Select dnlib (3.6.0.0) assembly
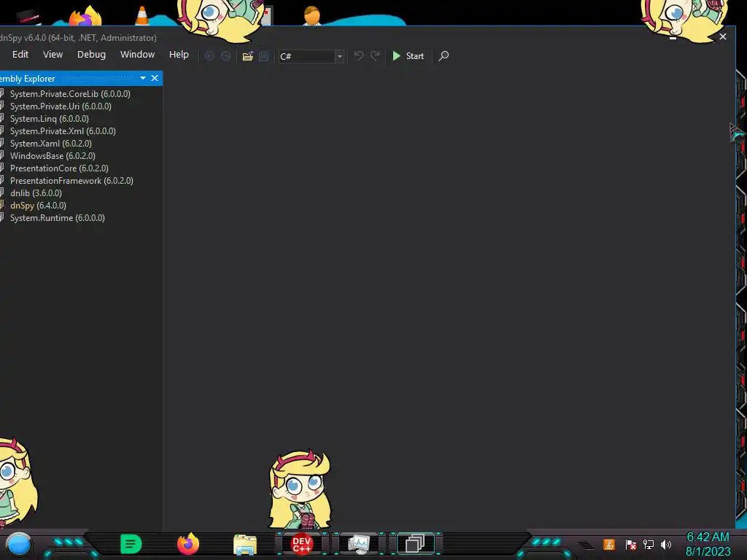Screen dimensions: 747x560 pyautogui.click(x=36, y=192)
